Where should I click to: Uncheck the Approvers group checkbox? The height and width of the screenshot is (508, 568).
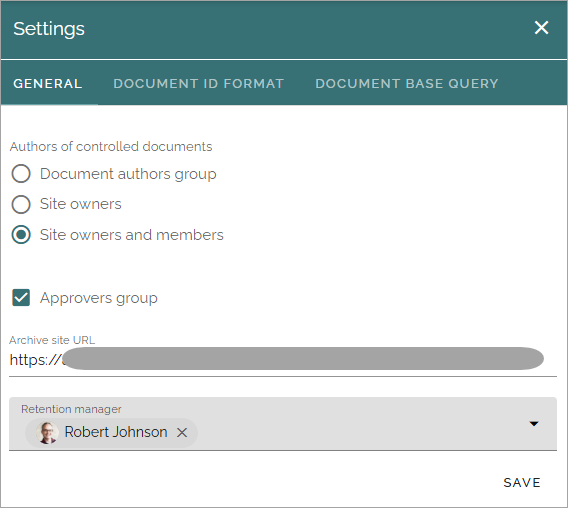[x=21, y=298]
